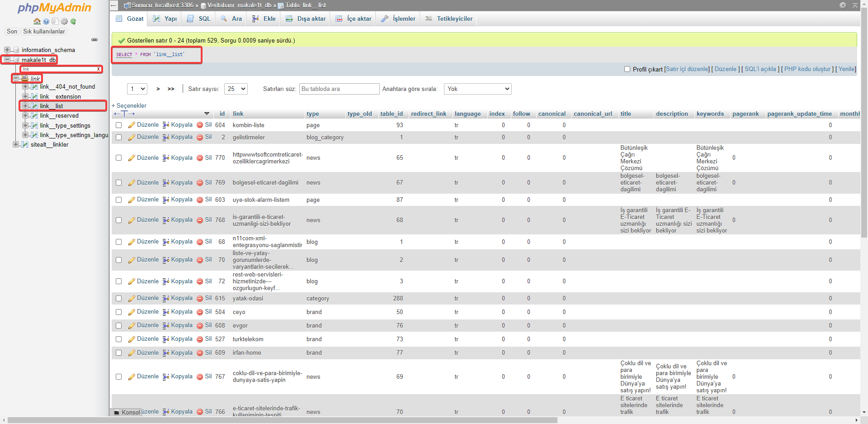Tick the checkbox for uye-stok-alarm-listem row
868x424 pixels.
[118, 200]
